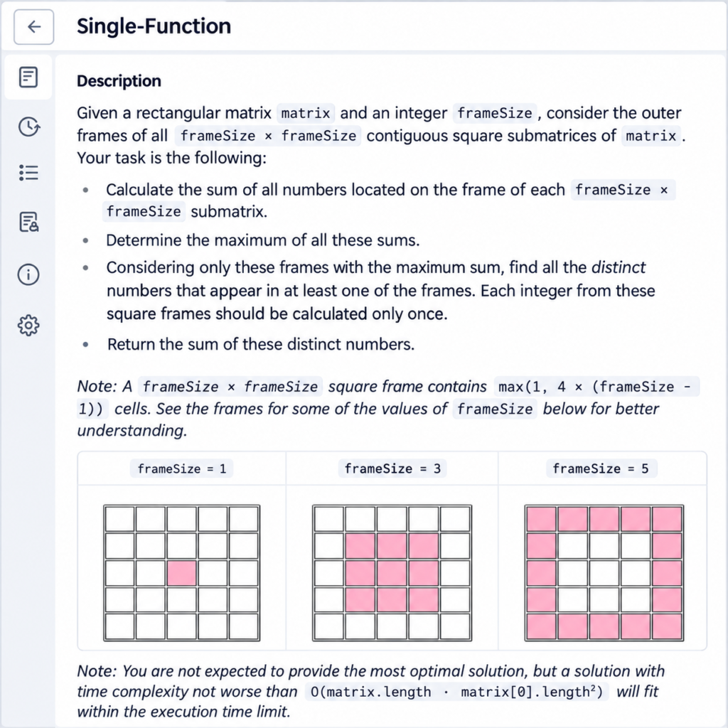The image size is (728, 728).
Task: Open the locked document sidebar icon
Action: [x=28, y=223]
